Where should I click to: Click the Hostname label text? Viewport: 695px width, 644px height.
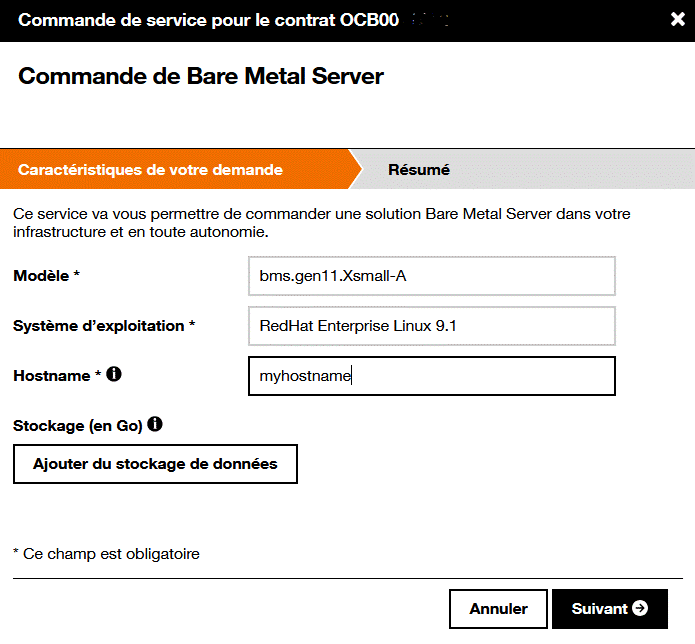pyautogui.click(x=52, y=376)
